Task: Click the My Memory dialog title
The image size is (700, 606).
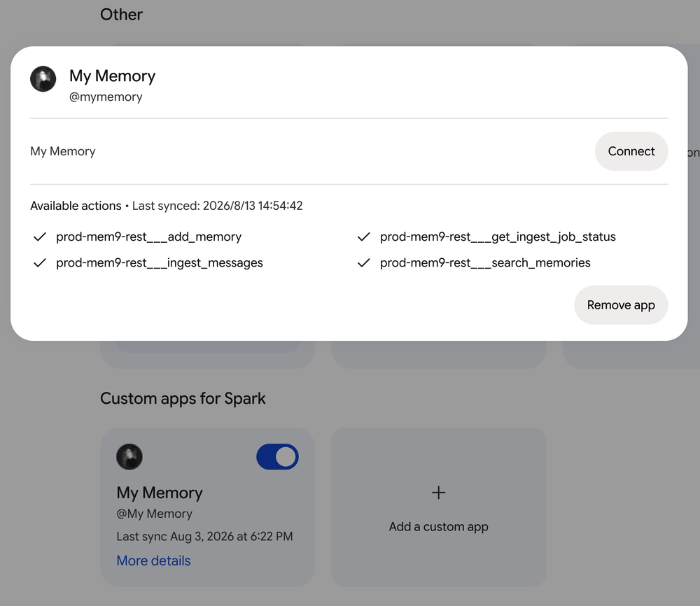Action: (x=113, y=76)
